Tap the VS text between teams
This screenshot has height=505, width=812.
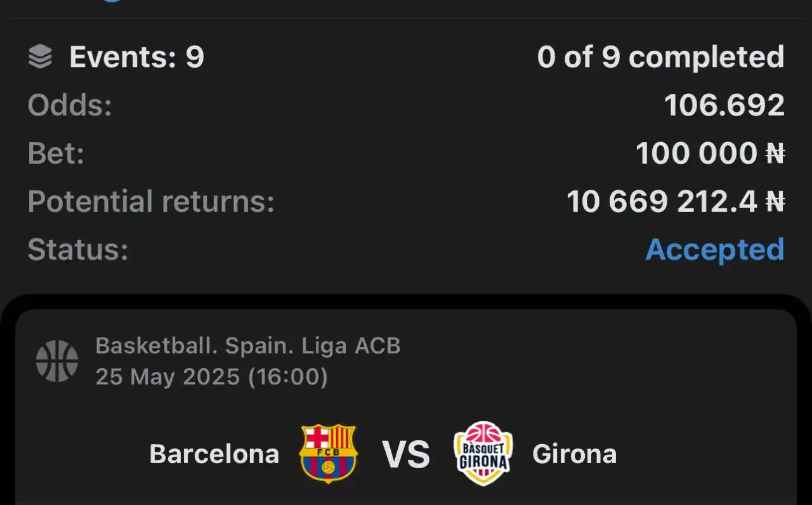406,454
